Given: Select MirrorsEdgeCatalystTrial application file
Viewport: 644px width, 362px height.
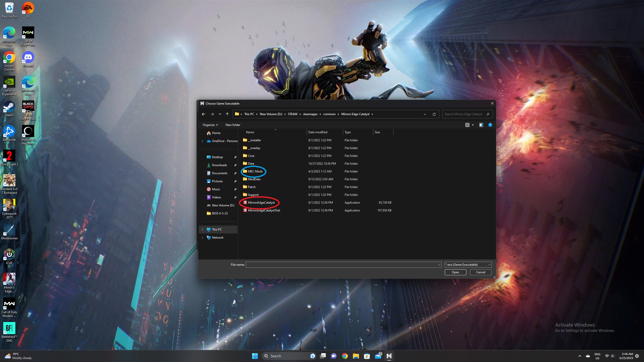Looking at the screenshot, I should pos(264,210).
